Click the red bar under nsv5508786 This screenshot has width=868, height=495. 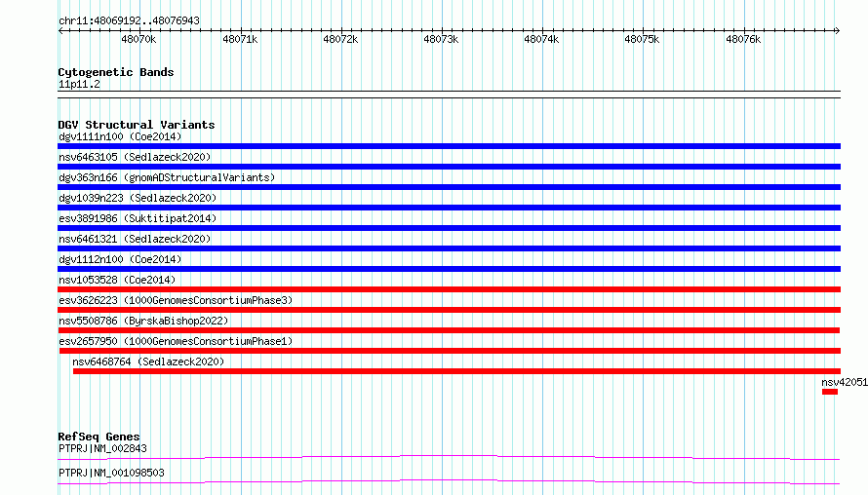point(449,330)
